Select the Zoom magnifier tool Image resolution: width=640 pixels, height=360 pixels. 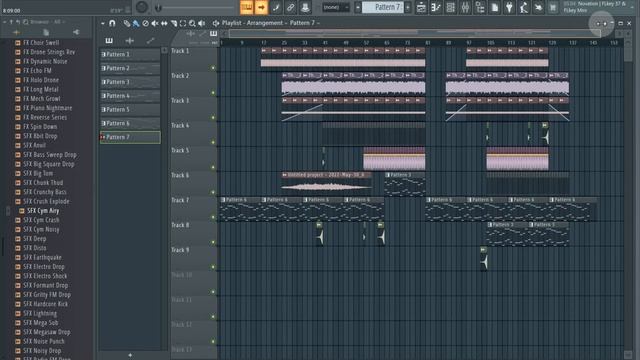(x=192, y=23)
